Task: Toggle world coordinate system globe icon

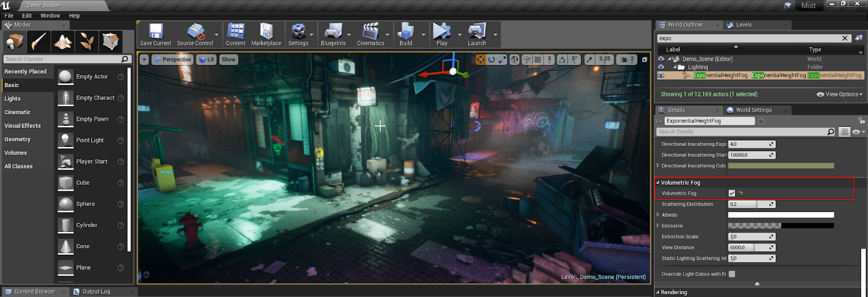Action: (x=515, y=60)
